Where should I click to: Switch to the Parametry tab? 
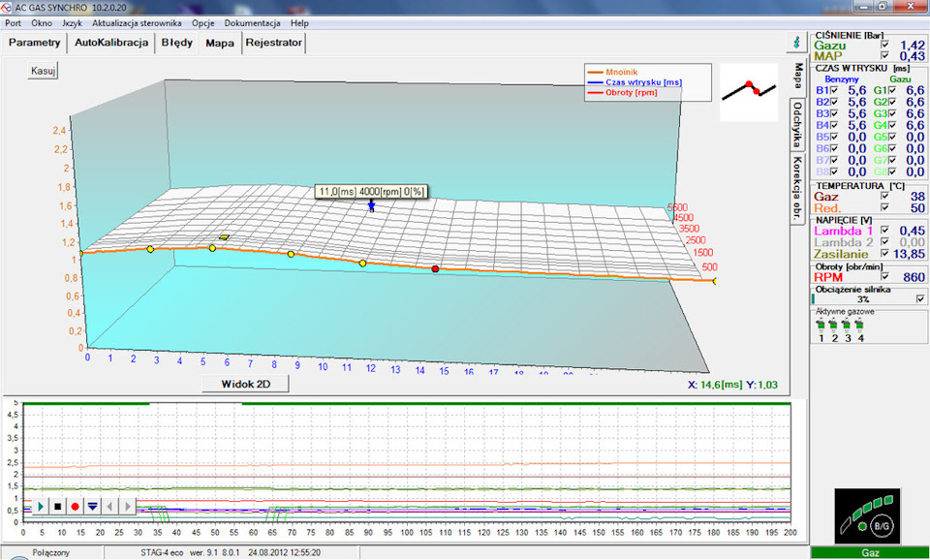pyautogui.click(x=35, y=43)
